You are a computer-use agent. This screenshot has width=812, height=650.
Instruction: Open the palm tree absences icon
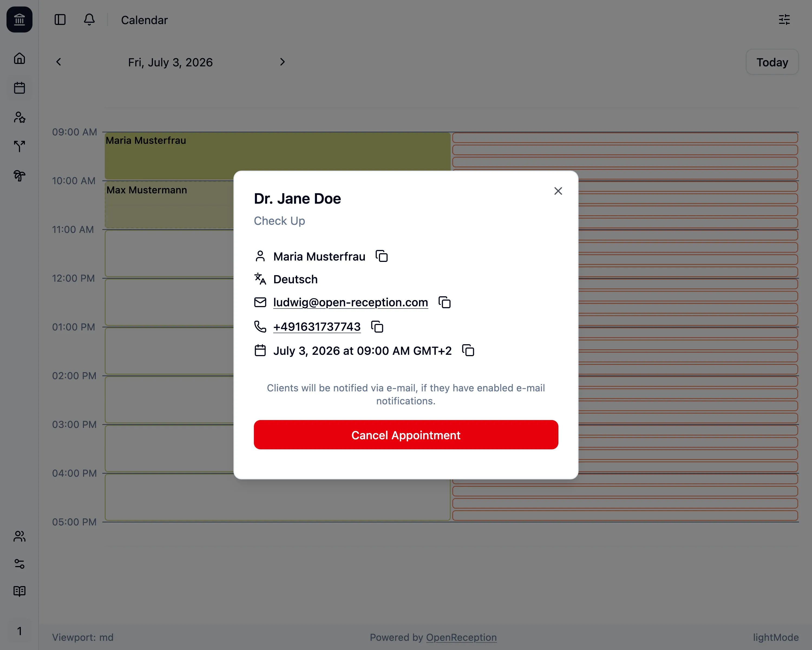click(19, 175)
